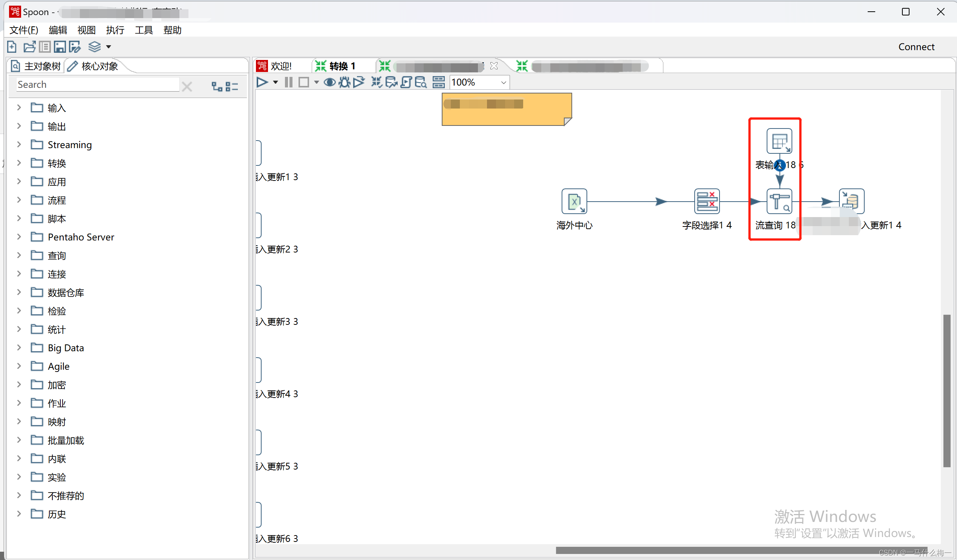Click the 工具 tools menu item

[x=143, y=30]
